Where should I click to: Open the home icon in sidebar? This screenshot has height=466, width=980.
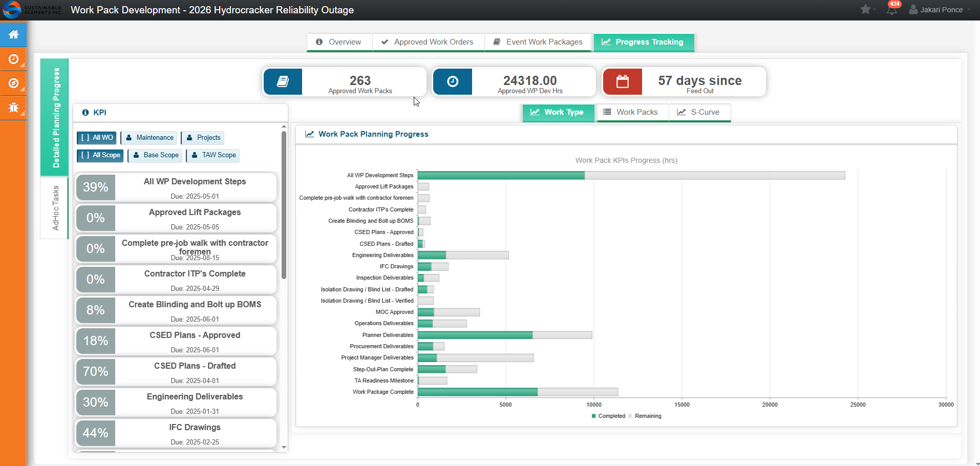click(x=13, y=34)
